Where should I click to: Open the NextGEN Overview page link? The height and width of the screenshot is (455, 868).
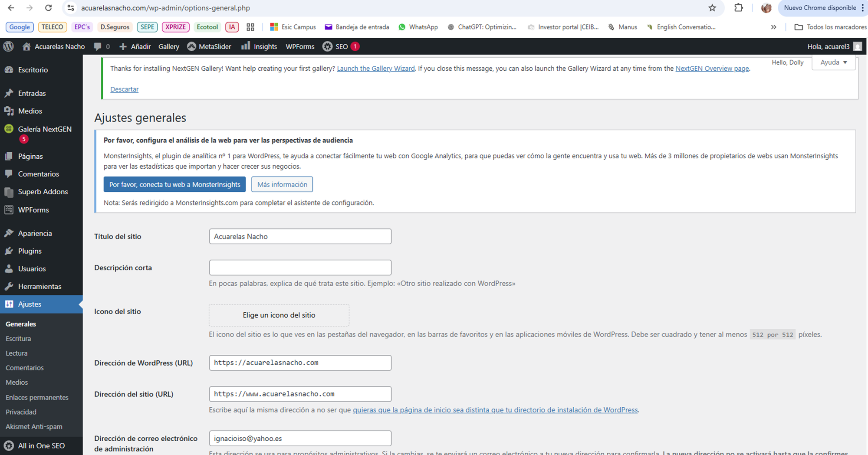712,69
